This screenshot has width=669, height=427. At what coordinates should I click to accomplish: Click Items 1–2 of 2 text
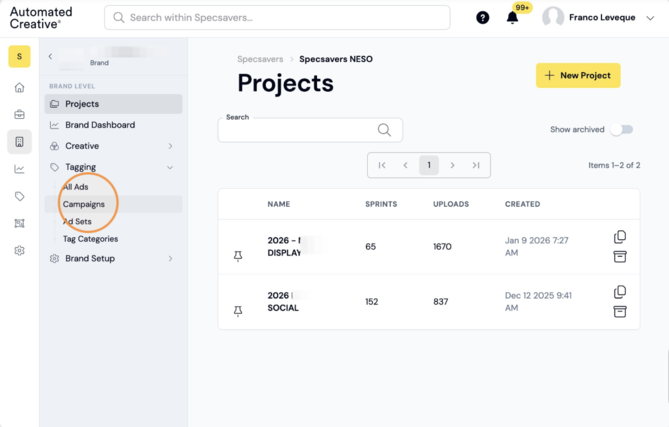pos(614,165)
